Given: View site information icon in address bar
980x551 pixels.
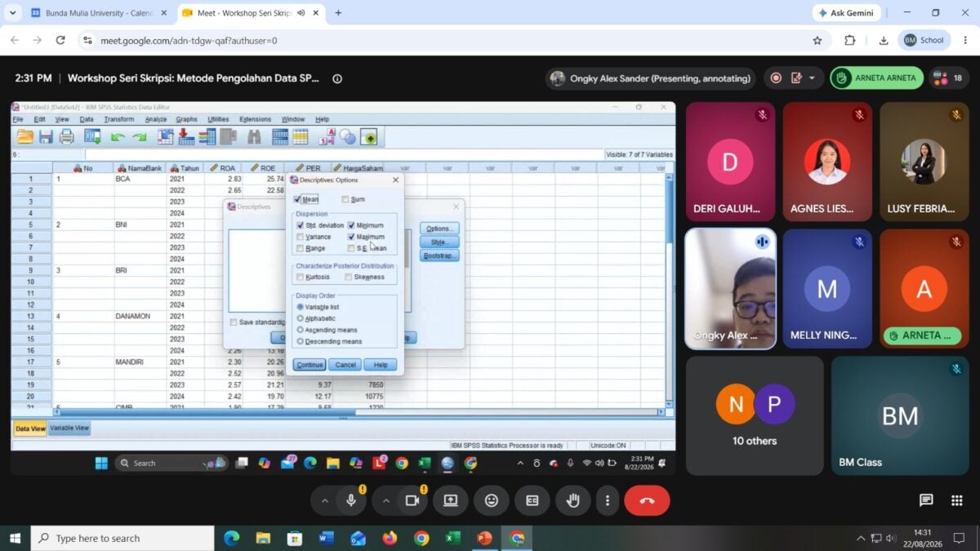Looking at the screenshot, I should [x=87, y=40].
